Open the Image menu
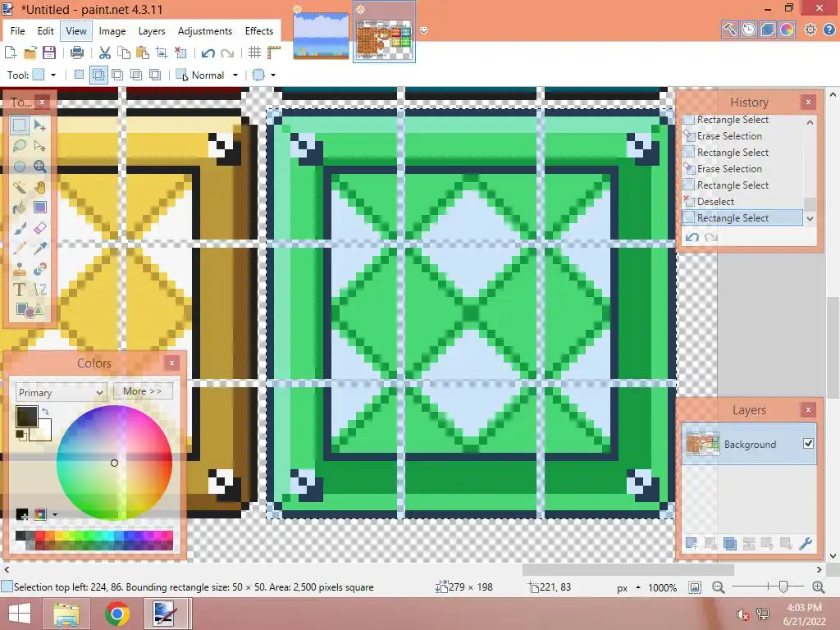 pyautogui.click(x=112, y=31)
